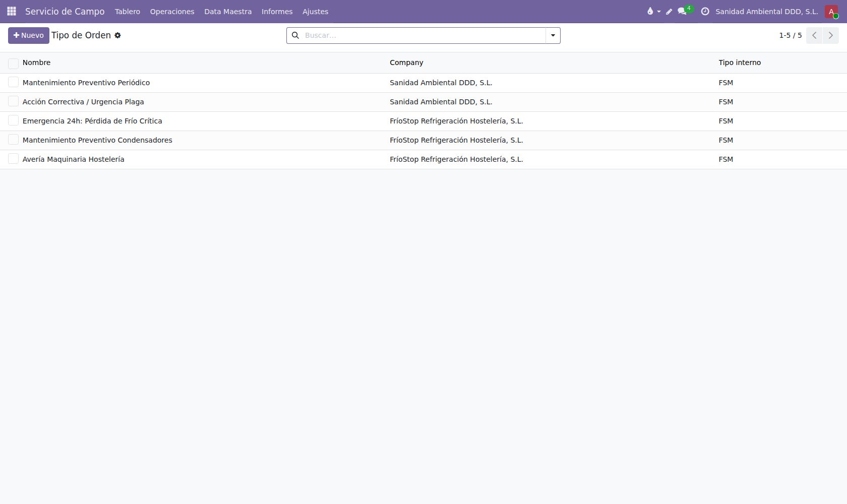Open the Data Maestra menu
Viewport: 847px width, 504px height.
point(228,11)
